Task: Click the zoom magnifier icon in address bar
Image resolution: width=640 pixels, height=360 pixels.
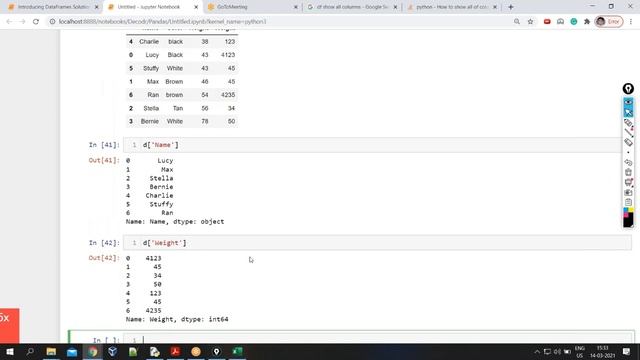Action: point(517,22)
